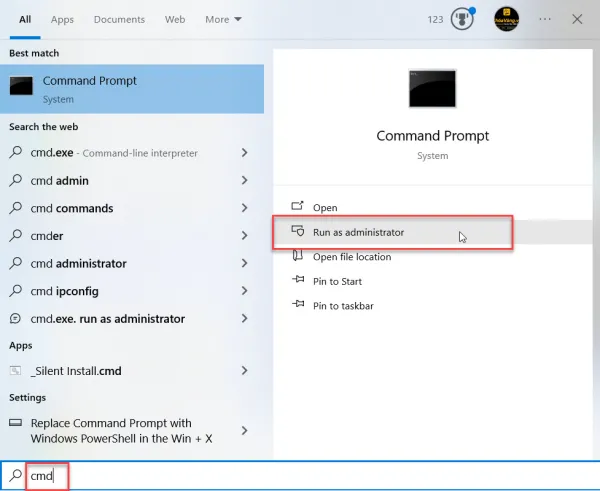Click the search magnifier in the search box
The height and width of the screenshot is (491, 600).
(16, 475)
